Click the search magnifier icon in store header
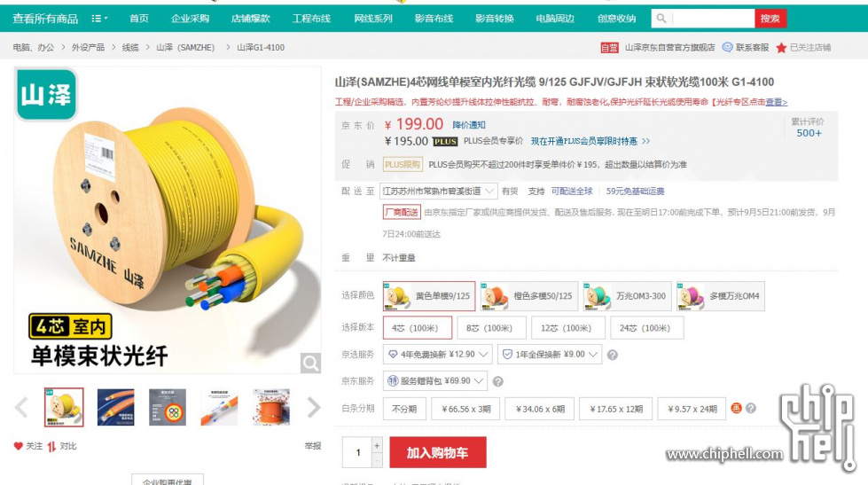Viewport: 868px width, 485px height. [x=661, y=19]
